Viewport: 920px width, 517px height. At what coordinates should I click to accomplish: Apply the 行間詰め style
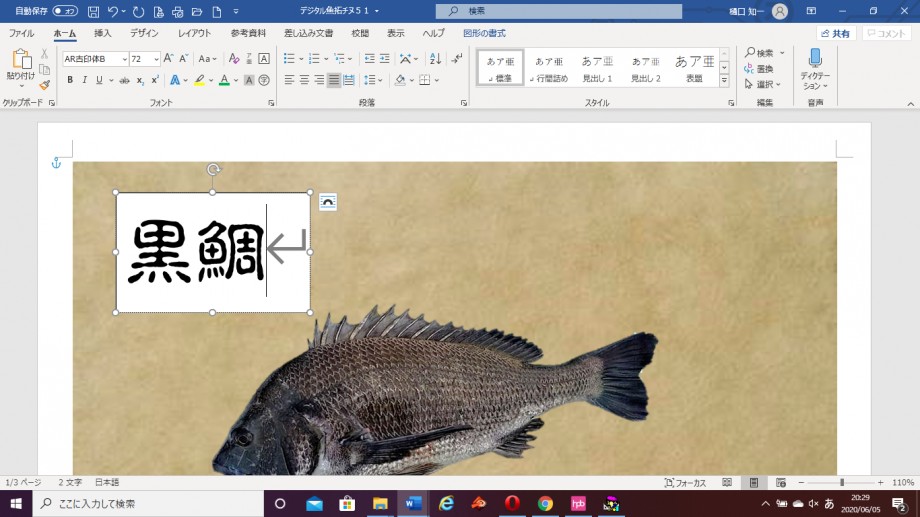click(549, 68)
